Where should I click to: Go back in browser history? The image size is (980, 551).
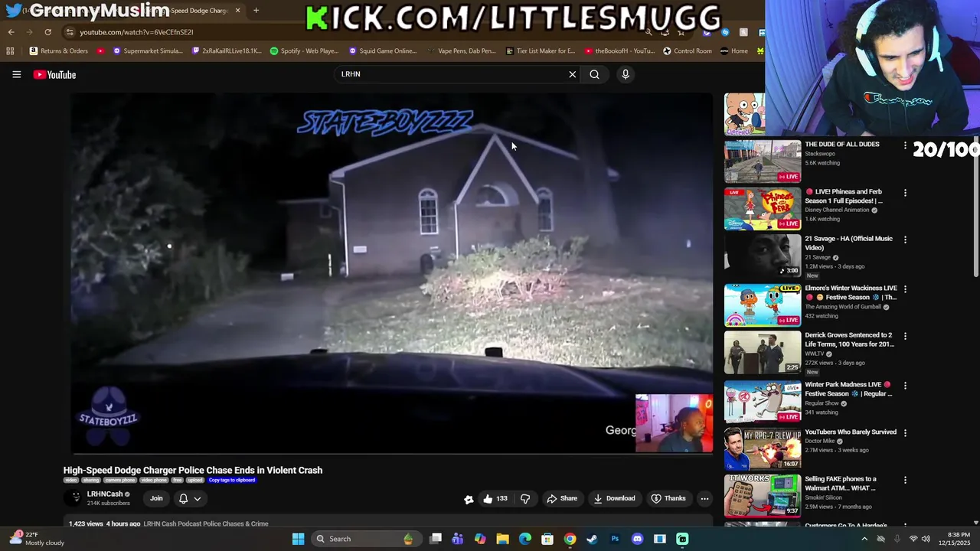coord(11,32)
